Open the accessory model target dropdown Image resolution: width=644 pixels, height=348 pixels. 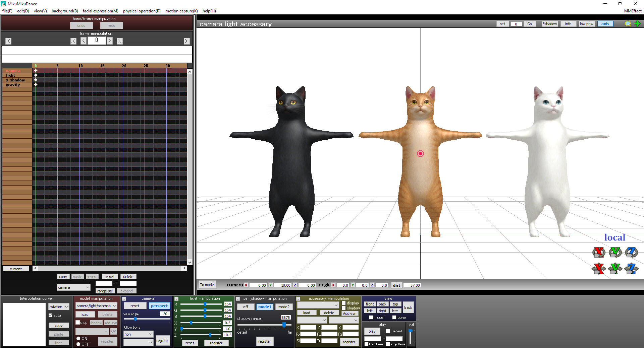312,320
